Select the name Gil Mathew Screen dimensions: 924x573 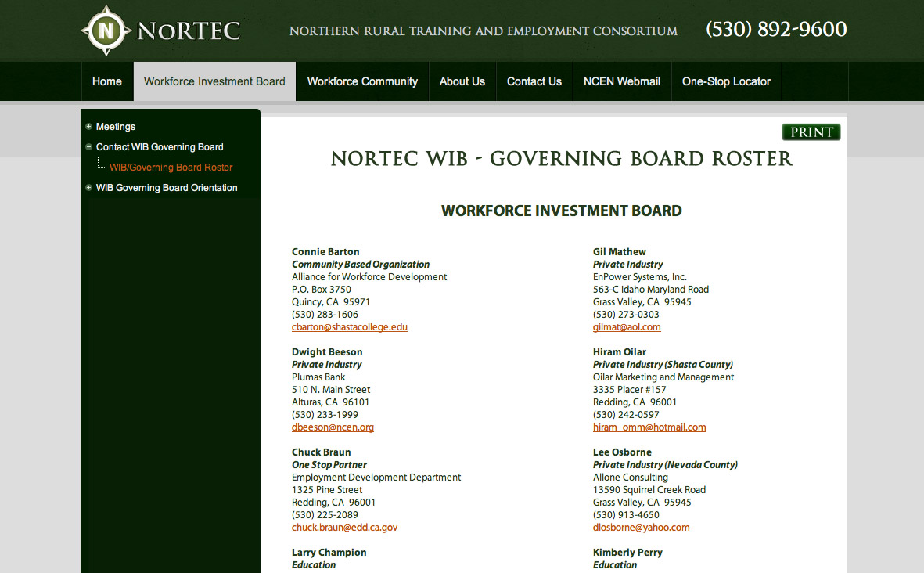(620, 252)
